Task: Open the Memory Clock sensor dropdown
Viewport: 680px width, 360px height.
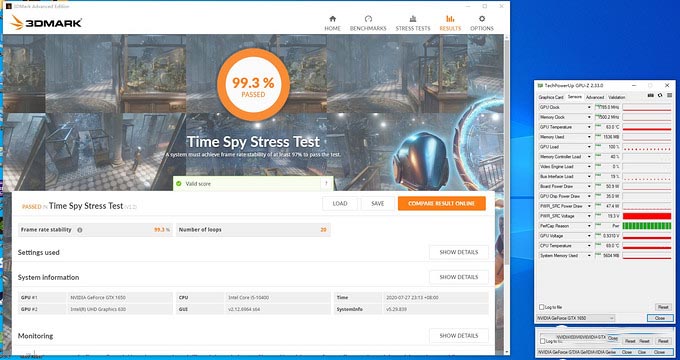Action: click(x=589, y=117)
